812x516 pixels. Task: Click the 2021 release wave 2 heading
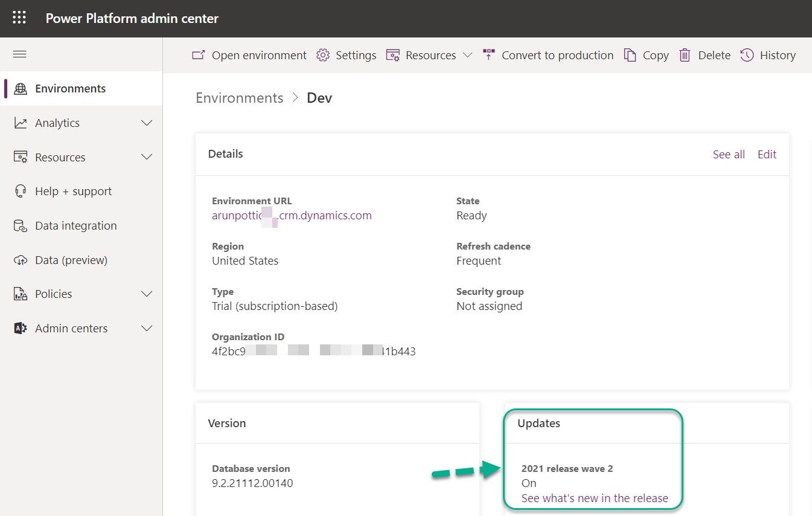(567, 469)
